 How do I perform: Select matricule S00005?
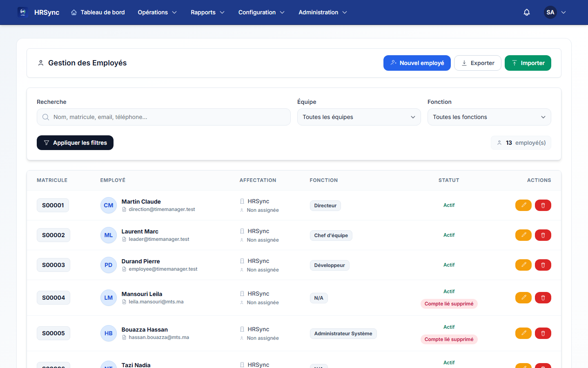(x=53, y=333)
